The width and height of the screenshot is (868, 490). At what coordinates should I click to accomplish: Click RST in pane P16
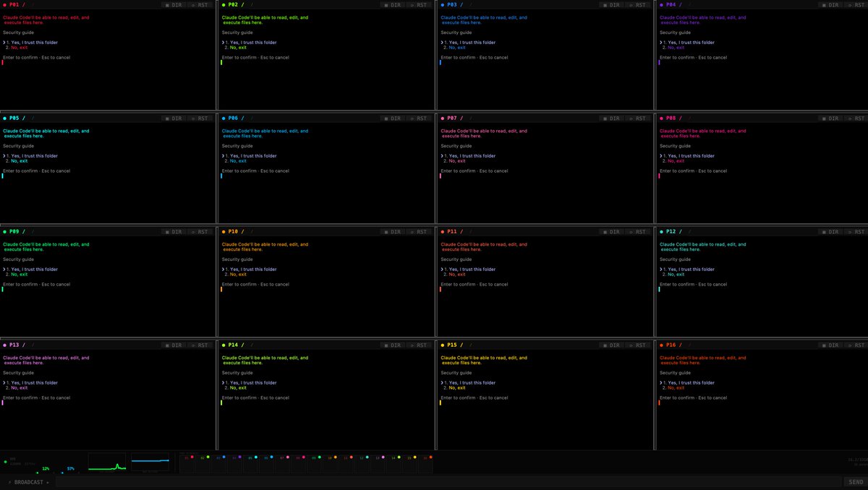coord(858,345)
